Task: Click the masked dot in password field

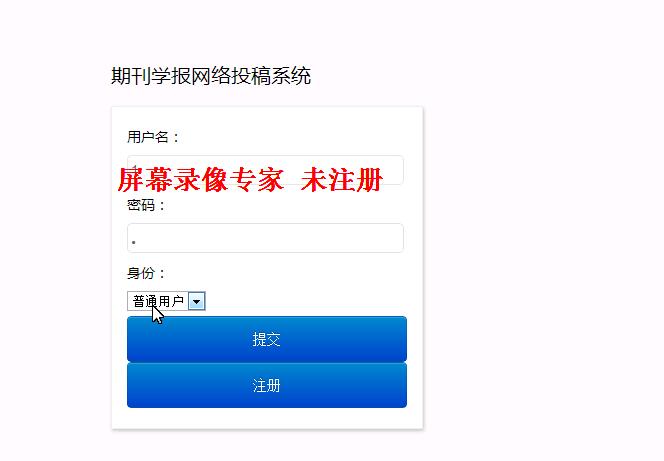Action: tap(134, 243)
